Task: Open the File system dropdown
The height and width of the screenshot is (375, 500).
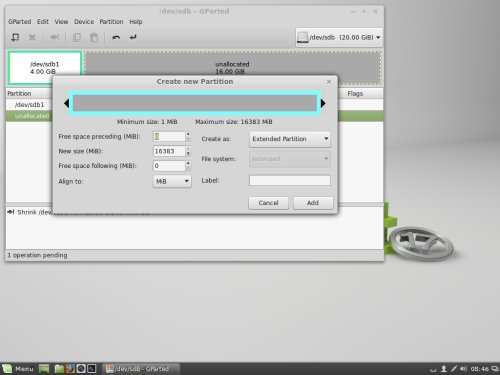Action: click(x=290, y=159)
